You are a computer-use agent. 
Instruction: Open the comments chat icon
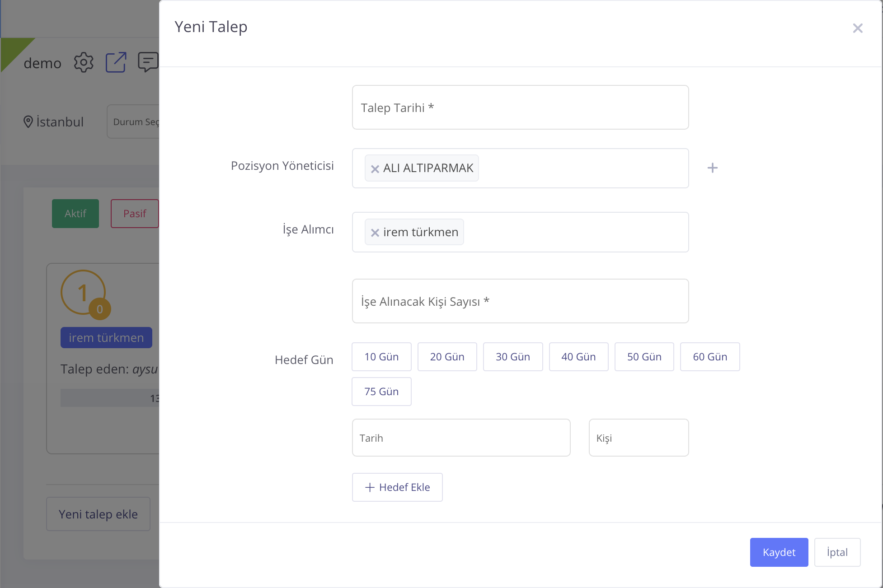(148, 62)
